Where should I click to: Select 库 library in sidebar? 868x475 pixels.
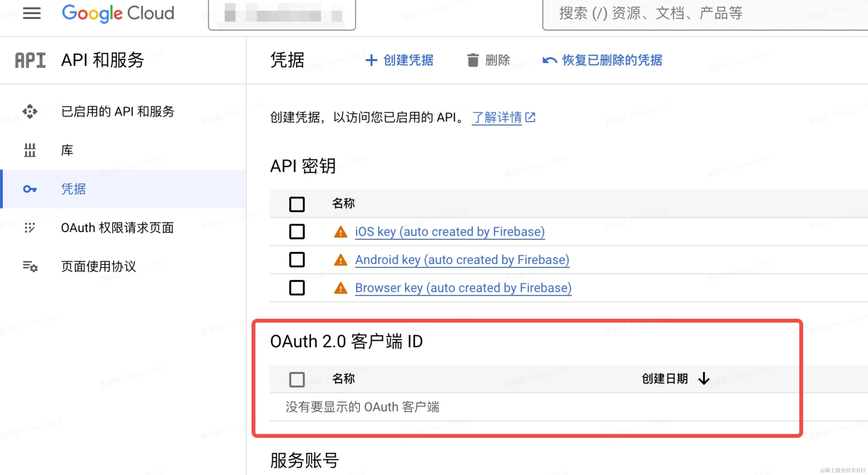pos(67,150)
